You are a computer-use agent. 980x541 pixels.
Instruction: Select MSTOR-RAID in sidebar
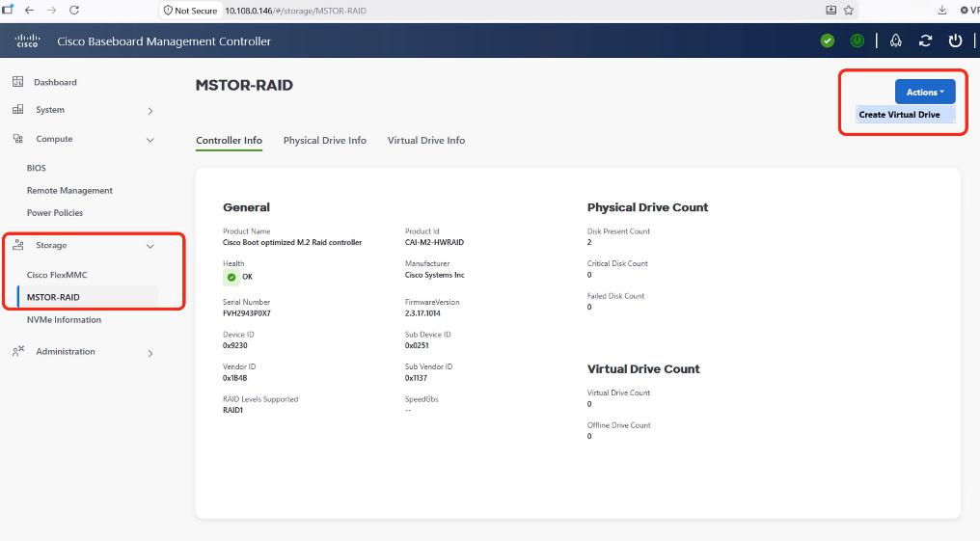coord(88,297)
